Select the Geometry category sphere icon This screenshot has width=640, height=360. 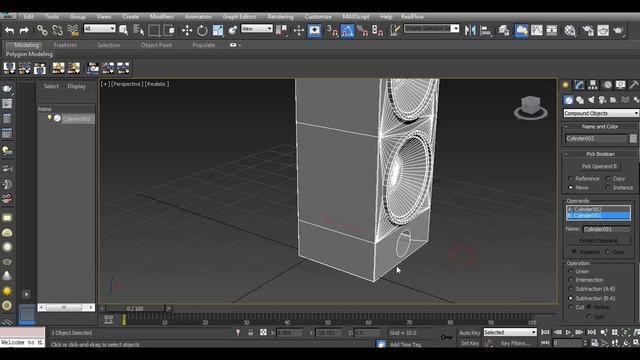(569, 100)
